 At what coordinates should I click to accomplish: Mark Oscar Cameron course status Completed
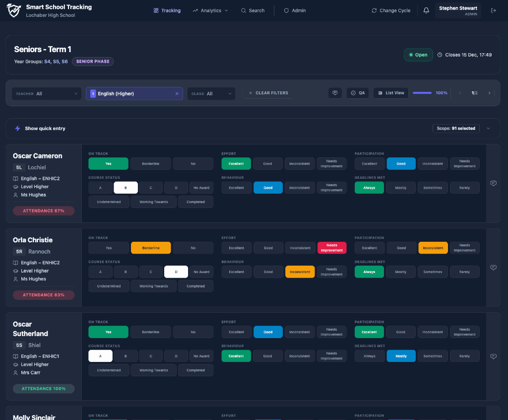195,202
